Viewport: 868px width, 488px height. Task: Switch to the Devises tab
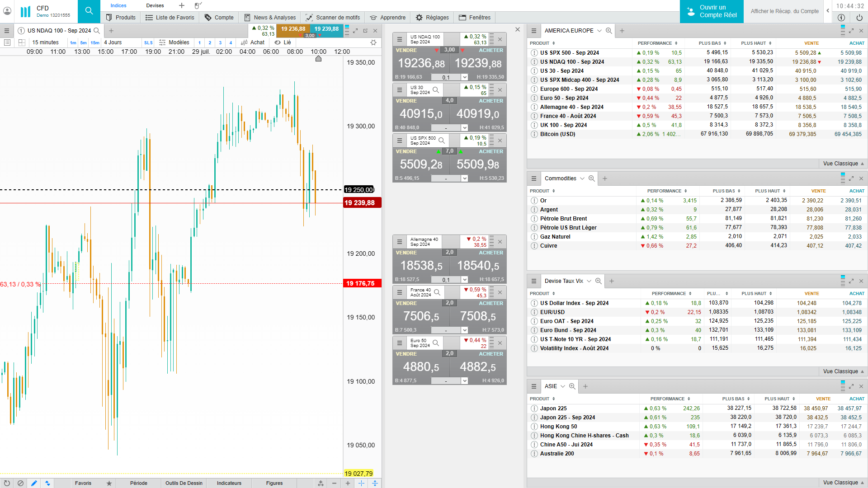point(155,5)
